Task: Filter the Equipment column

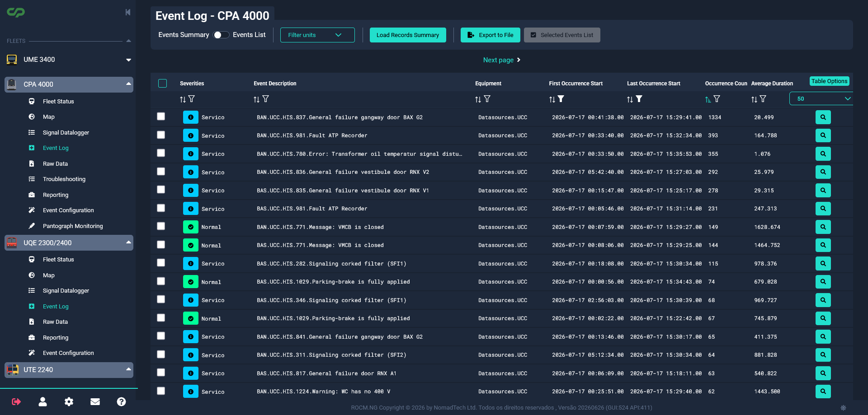Action: [x=487, y=99]
